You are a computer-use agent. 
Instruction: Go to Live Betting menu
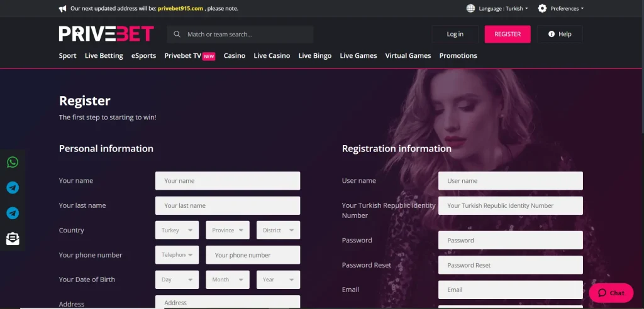(x=104, y=56)
